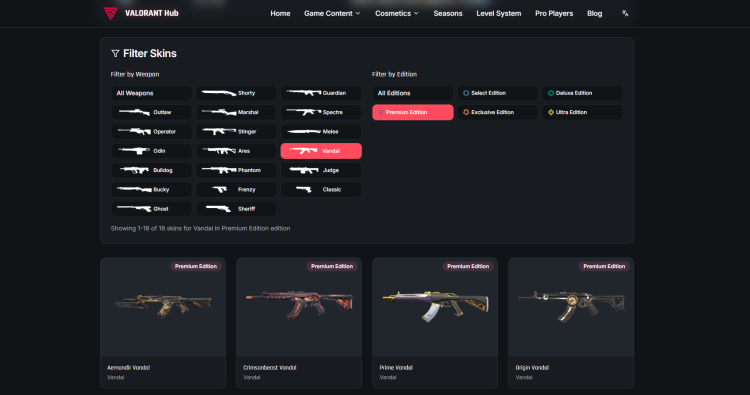Click the Origin Vandal name
The height and width of the screenshot is (395, 750).
click(532, 368)
